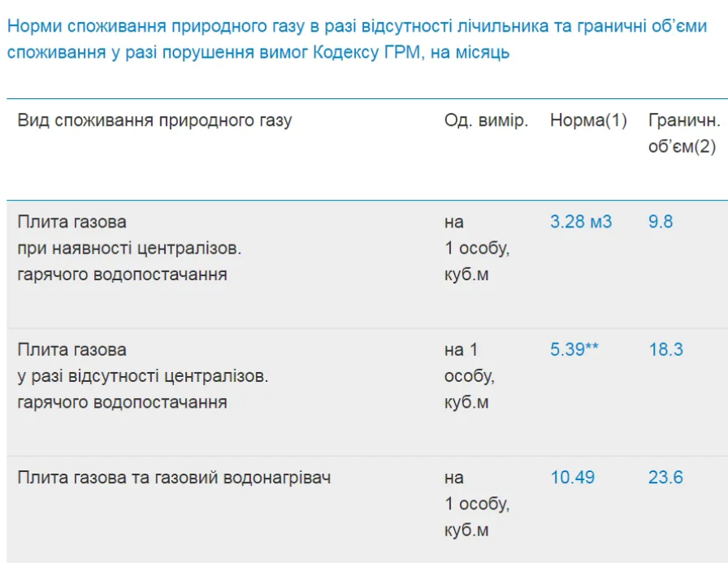Click the Граничн. об'єм(2) column header
The image size is (728, 563).
[684, 134]
